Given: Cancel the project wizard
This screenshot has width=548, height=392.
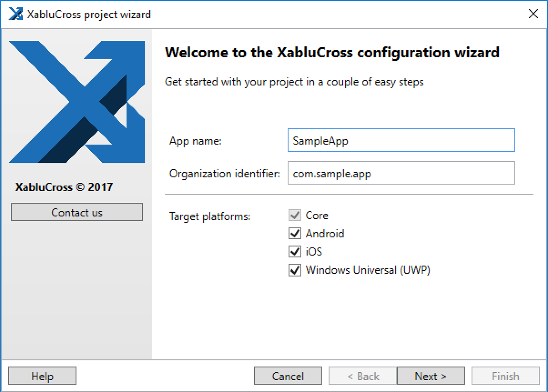Looking at the screenshot, I should point(288,376).
